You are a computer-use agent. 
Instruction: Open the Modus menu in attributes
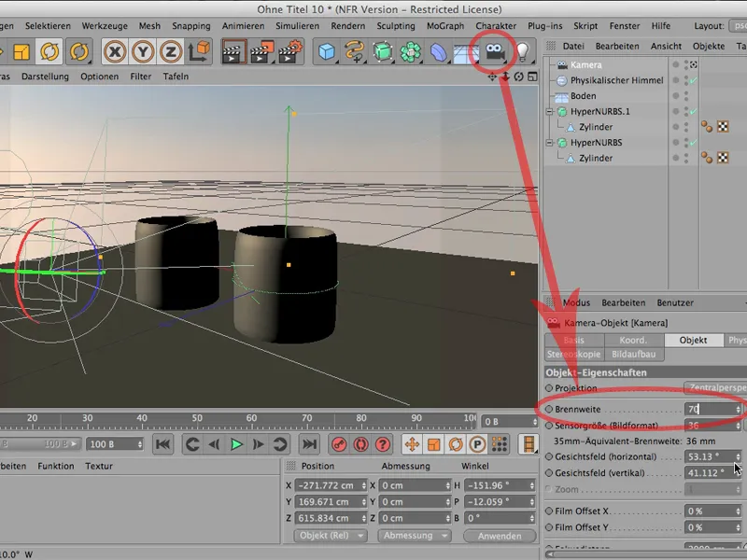pyautogui.click(x=576, y=302)
